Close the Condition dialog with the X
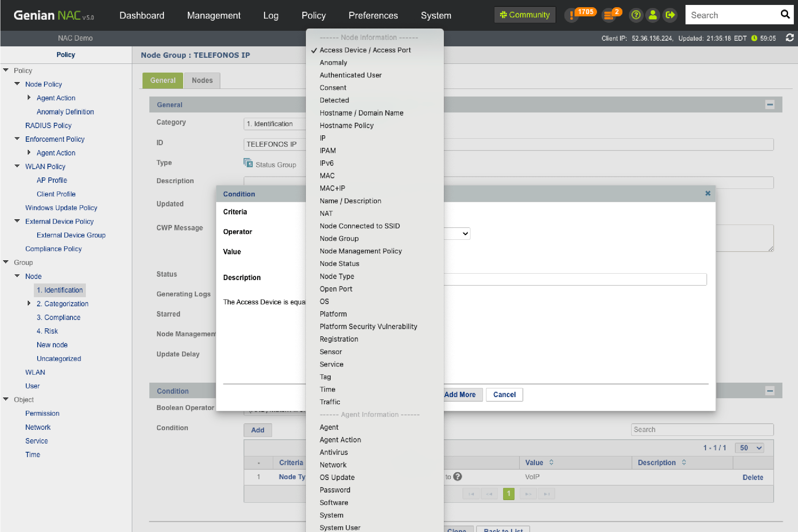The image size is (798, 532). 708,193
